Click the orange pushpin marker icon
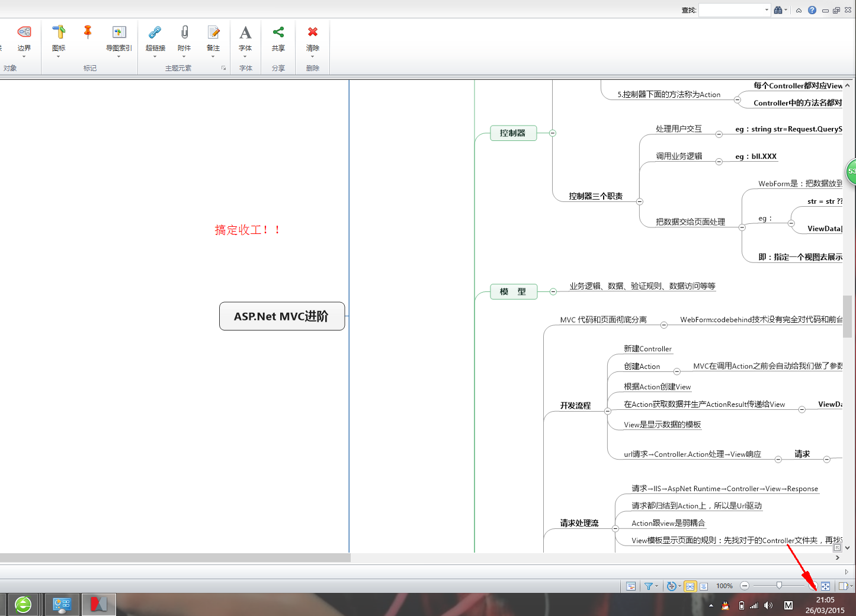Screen dimensions: 856x616 88,32
